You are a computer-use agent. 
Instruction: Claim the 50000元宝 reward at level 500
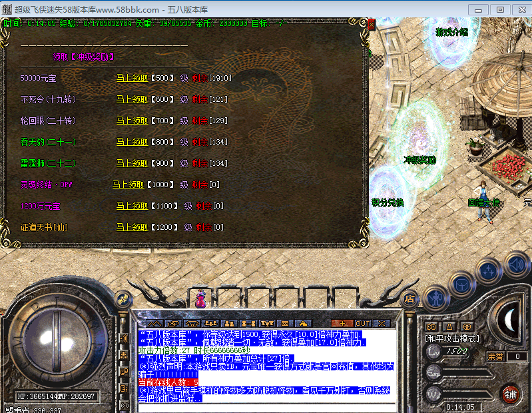pyautogui.click(x=132, y=78)
